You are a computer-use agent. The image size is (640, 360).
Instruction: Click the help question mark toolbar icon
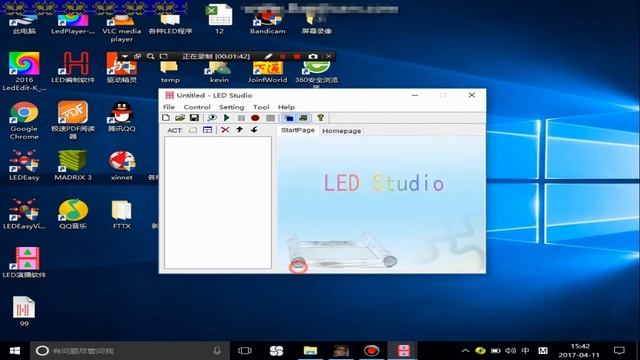(320, 118)
